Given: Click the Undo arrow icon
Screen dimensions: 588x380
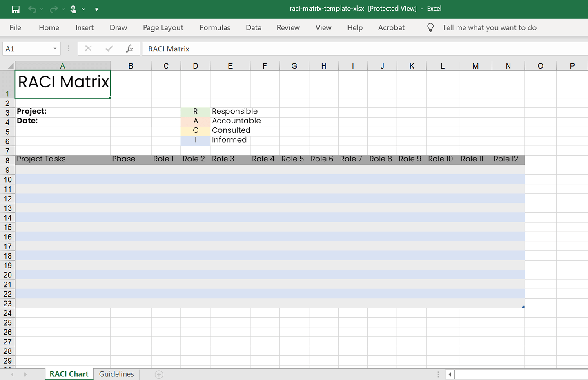Looking at the screenshot, I should 32,9.
